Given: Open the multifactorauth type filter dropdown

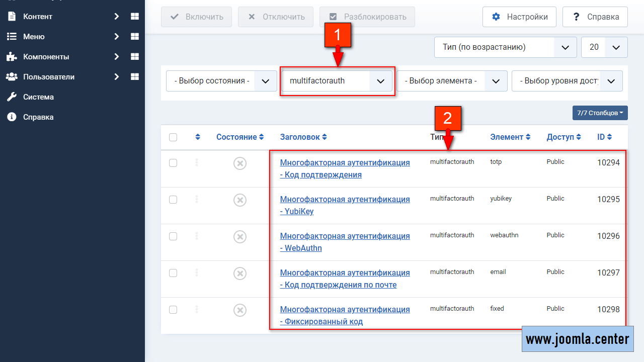Looking at the screenshot, I should click(337, 81).
